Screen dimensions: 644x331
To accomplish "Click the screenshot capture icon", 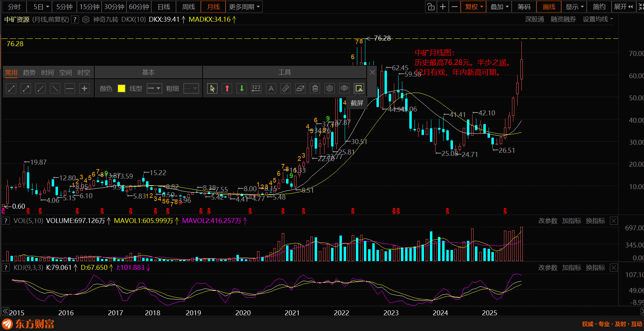I will tap(359, 88).
